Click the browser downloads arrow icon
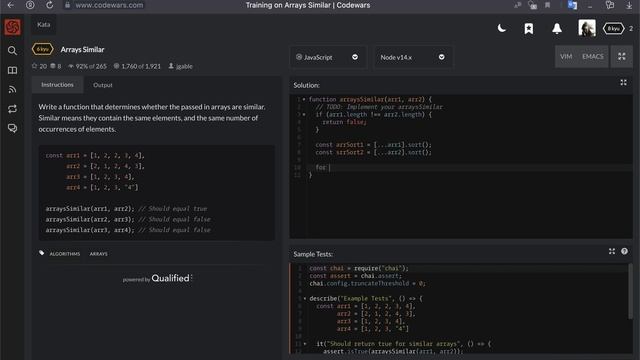 [629, 5]
